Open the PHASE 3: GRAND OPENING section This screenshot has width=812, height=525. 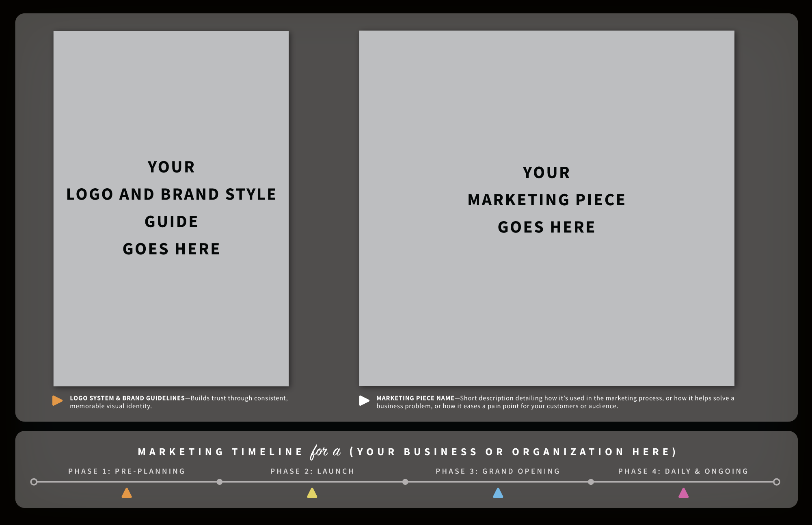pyautogui.click(x=497, y=471)
